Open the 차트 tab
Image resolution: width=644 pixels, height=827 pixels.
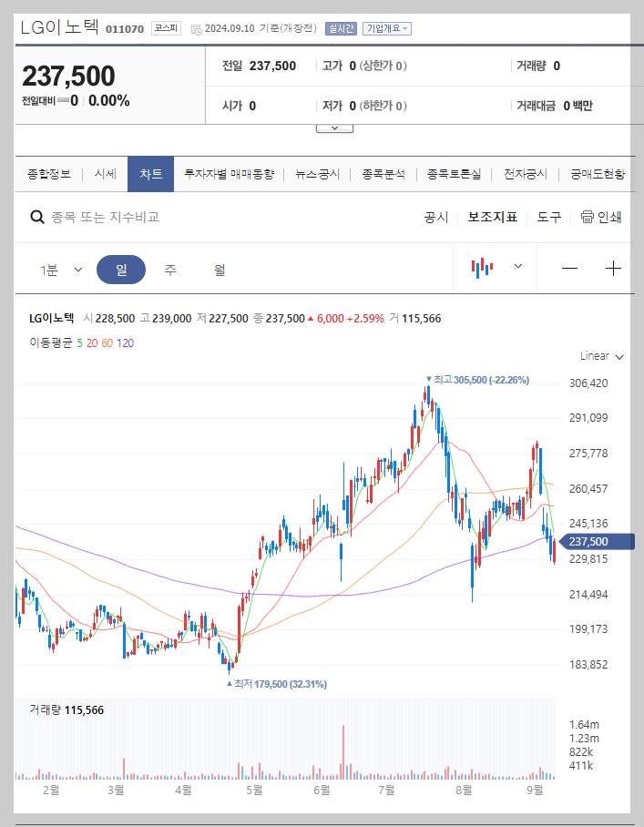click(x=151, y=174)
